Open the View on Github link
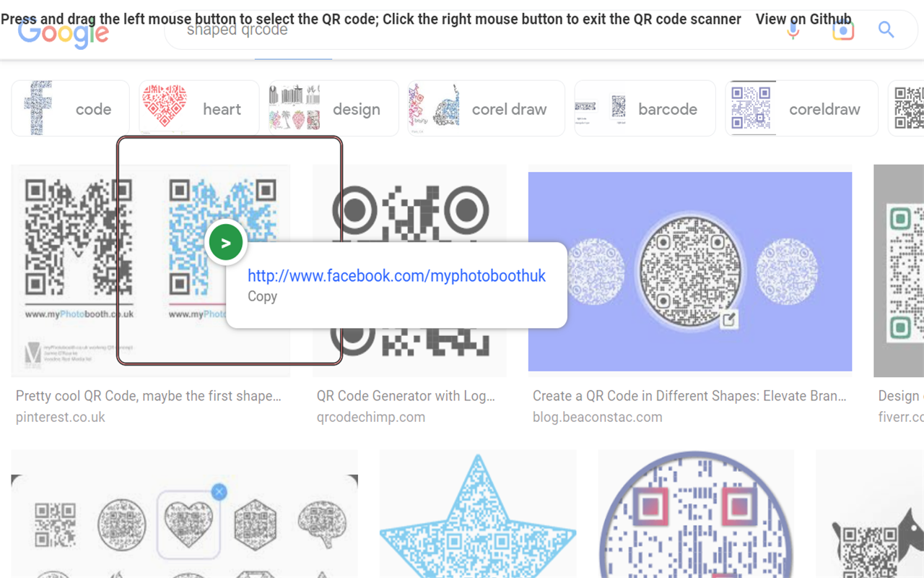This screenshot has width=924, height=578. pos(803,20)
